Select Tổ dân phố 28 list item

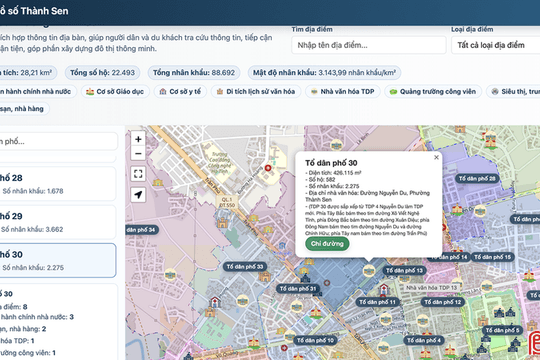[57, 184]
